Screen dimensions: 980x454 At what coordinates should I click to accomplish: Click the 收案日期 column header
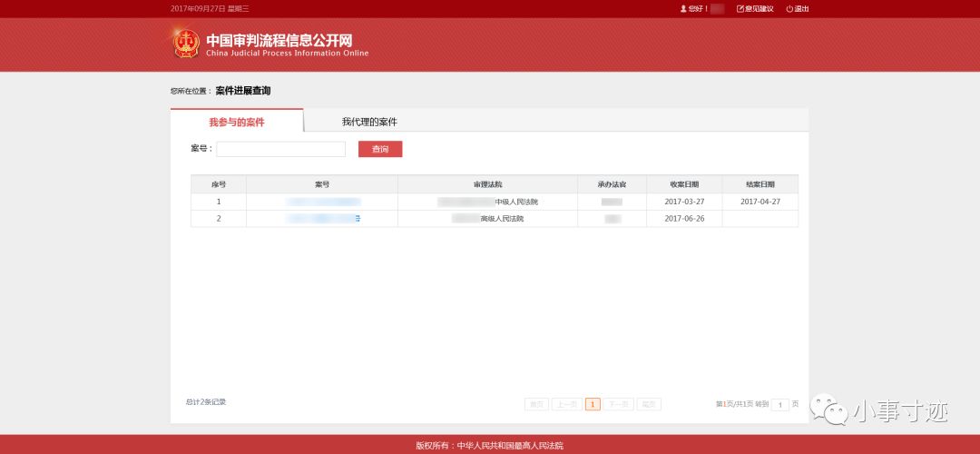pos(684,184)
